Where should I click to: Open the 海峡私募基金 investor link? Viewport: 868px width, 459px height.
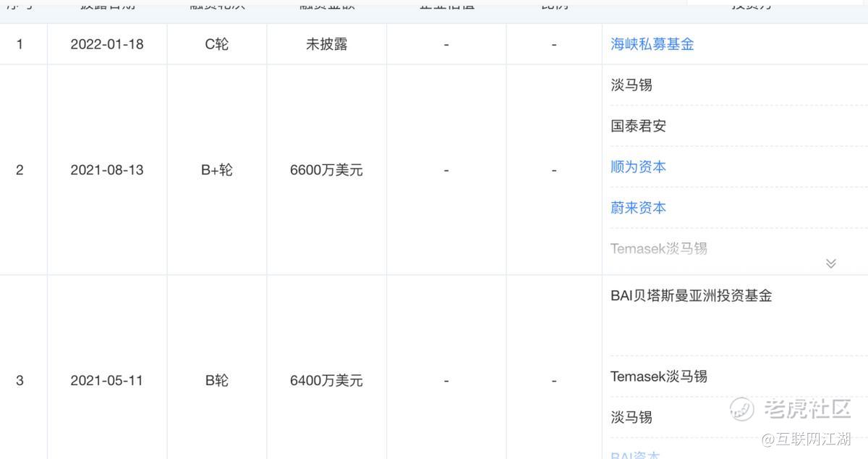pos(652,44)
